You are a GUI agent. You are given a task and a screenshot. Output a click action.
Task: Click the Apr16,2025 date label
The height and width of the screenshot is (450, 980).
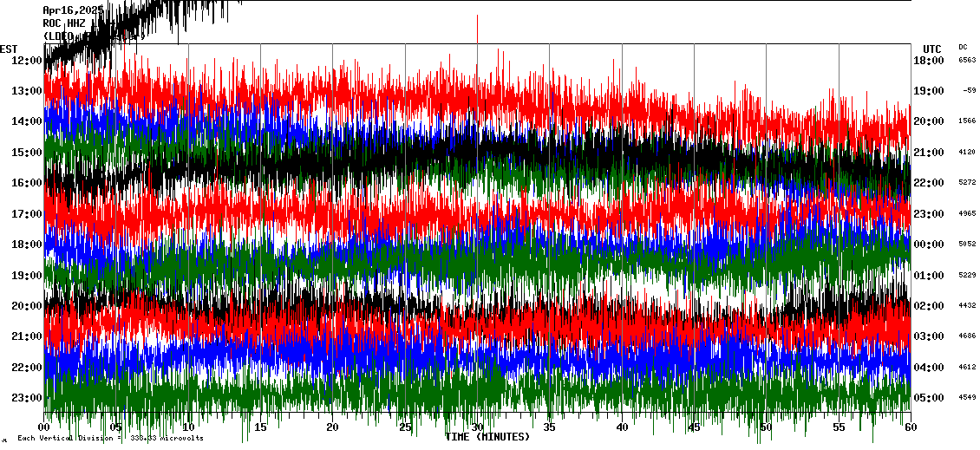pyautogui.click(x=73, y=10)
